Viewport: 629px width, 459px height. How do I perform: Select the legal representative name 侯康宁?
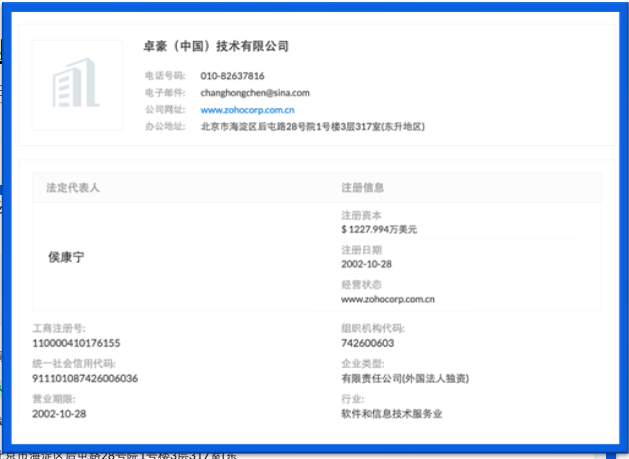click(66, 257)
